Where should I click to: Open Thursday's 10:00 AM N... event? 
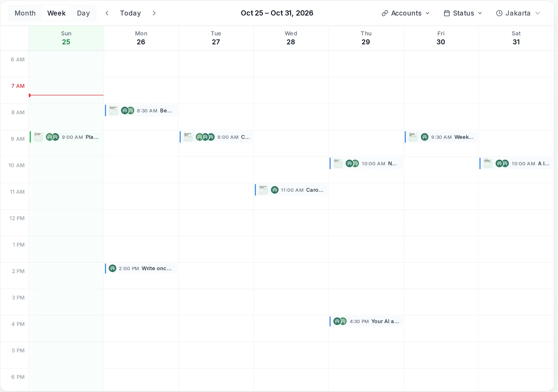(366, 163)
